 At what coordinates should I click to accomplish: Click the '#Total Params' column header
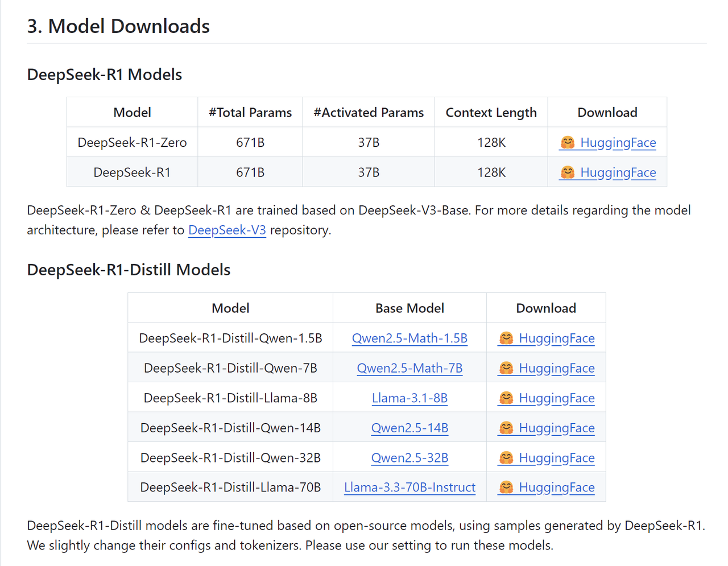point(250,113)
